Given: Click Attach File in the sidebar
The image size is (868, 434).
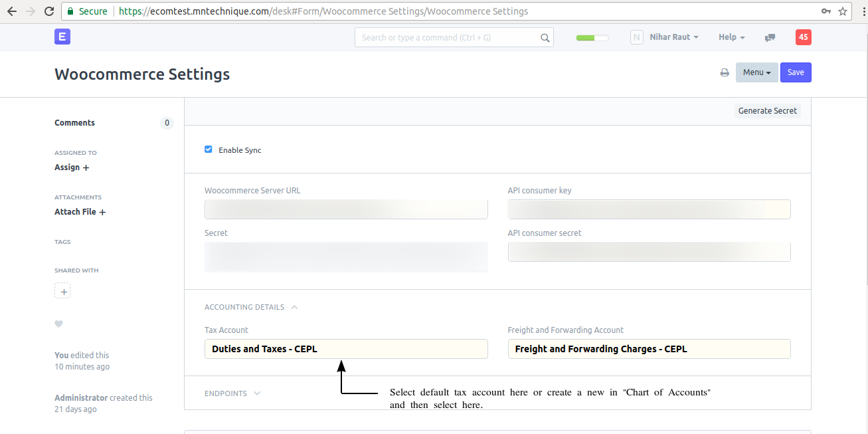Looking at the screenshot, I should 80,212.
